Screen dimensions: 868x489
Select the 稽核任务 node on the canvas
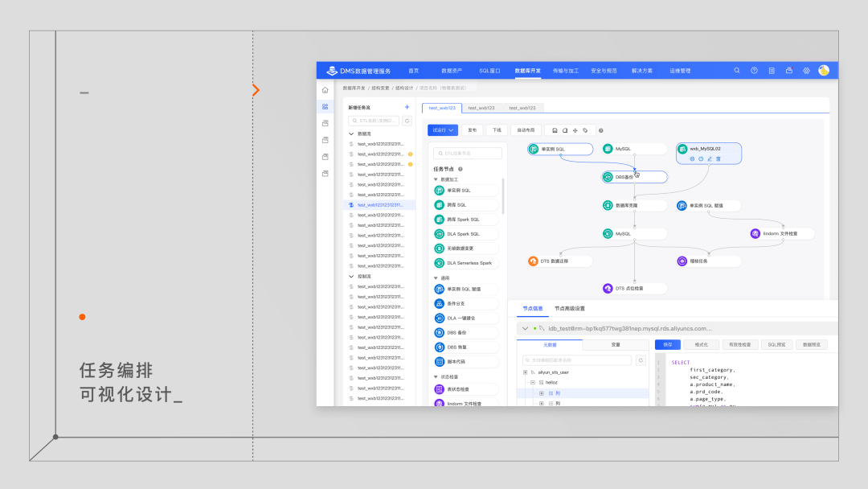[709, 261]
